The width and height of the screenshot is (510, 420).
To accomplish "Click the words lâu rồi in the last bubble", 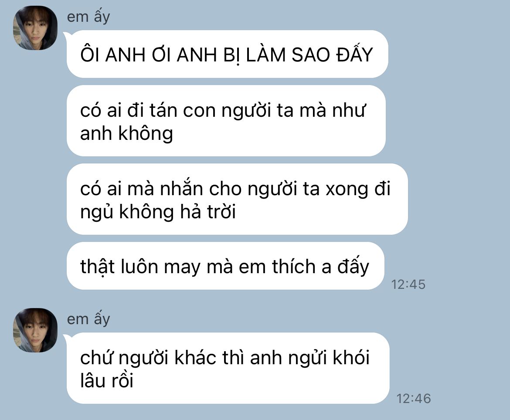I will click(x=107, y=380).
